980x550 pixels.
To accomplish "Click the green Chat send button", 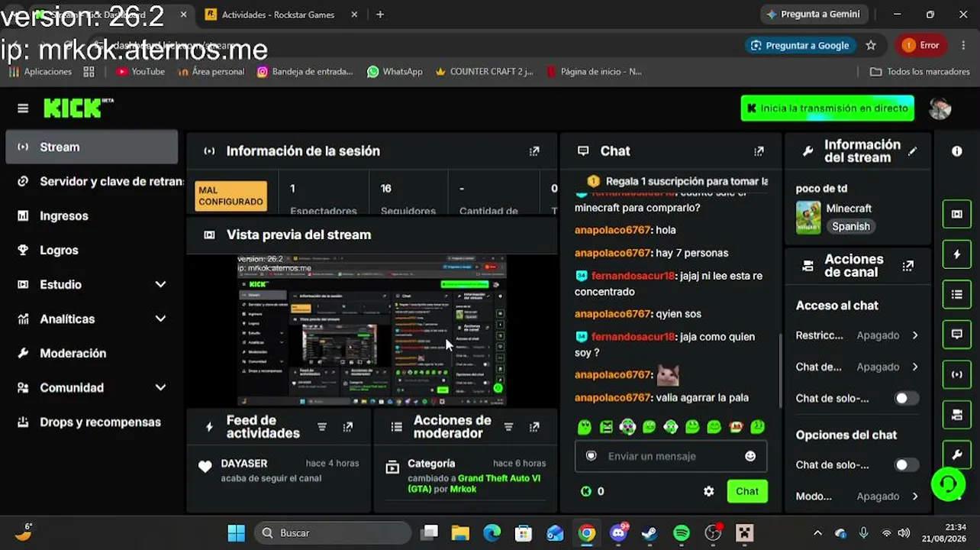I will click(x=747, y=491).
